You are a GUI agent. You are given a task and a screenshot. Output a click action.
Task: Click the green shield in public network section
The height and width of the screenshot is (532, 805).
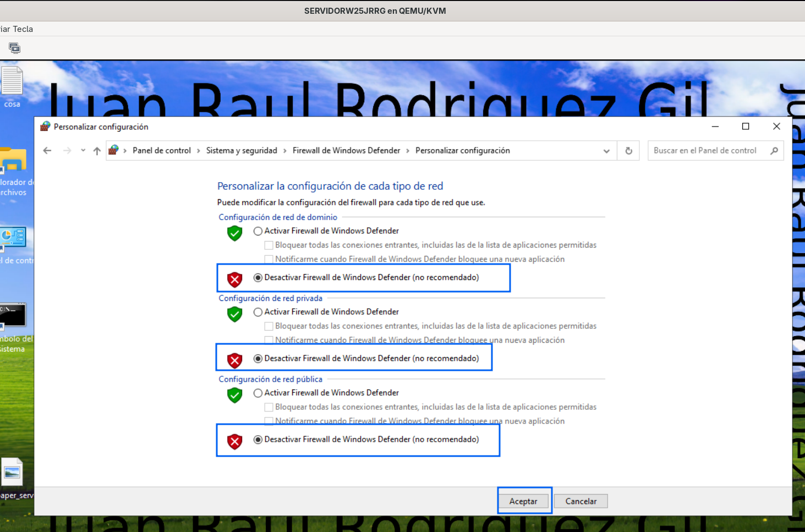[235, 395]
